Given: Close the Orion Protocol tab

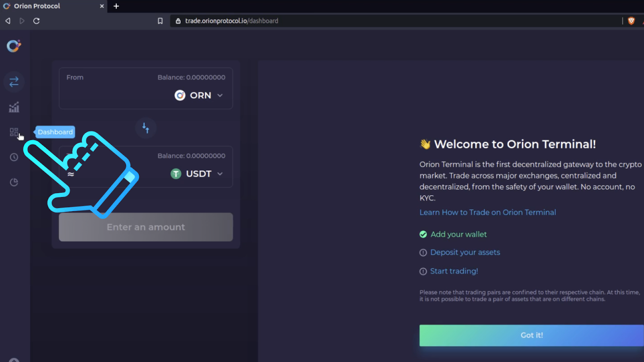Looking at the screenshot, I should pos(102,6).
